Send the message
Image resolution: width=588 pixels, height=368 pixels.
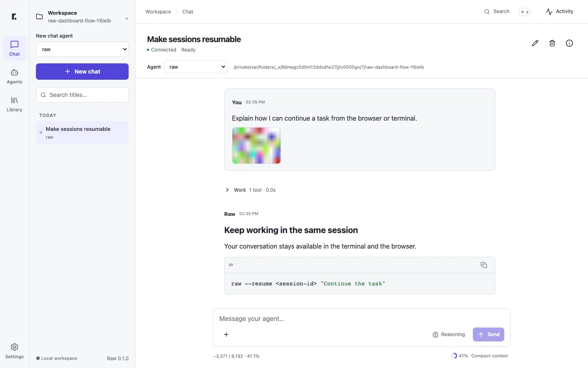488,334
